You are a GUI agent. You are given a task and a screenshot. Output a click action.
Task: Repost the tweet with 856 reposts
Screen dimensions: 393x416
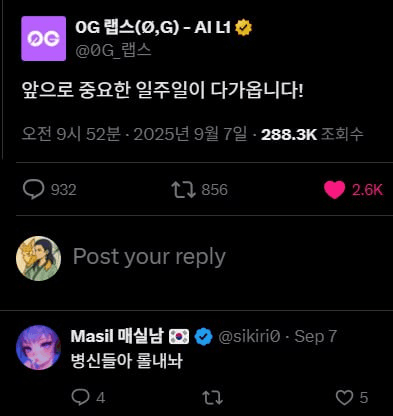(x=183, y=189)
